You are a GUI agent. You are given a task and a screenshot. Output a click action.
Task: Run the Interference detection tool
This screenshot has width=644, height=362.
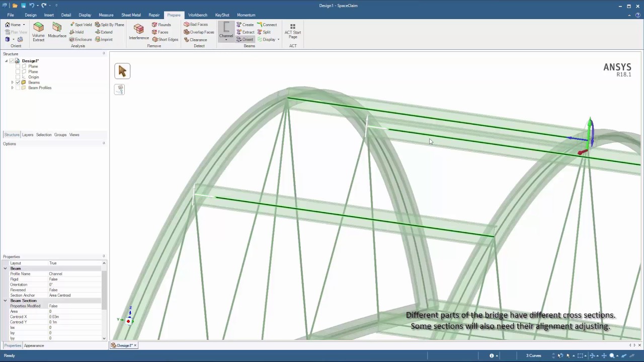138,32
